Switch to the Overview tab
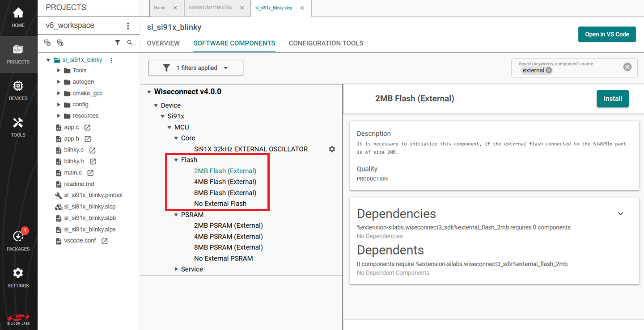 [x=163, y=43]
